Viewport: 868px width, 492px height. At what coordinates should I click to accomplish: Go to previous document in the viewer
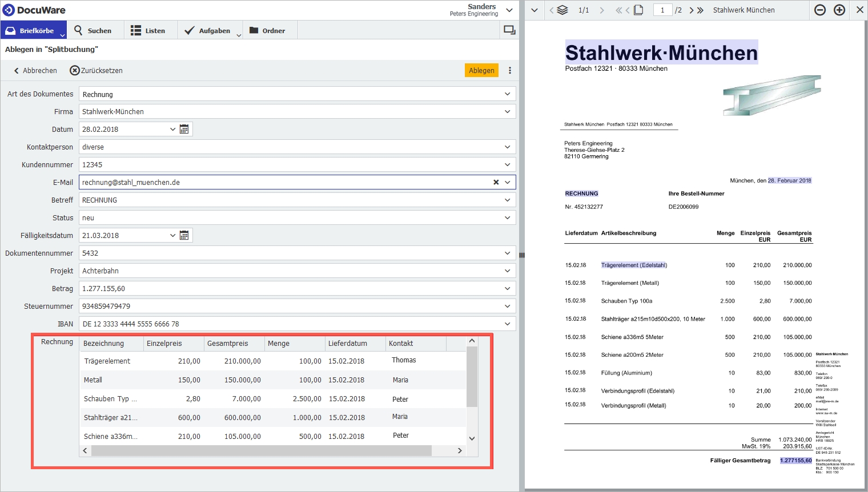pyautogui.click(x=551, y=10)
